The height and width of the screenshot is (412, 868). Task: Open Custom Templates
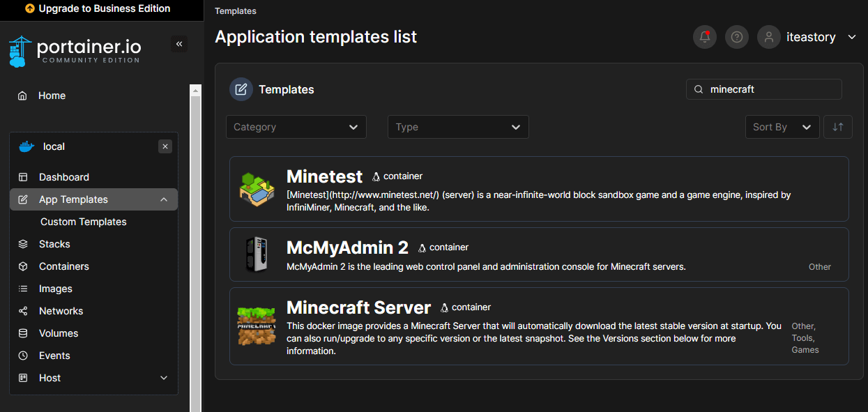click(x=84, y=222)
